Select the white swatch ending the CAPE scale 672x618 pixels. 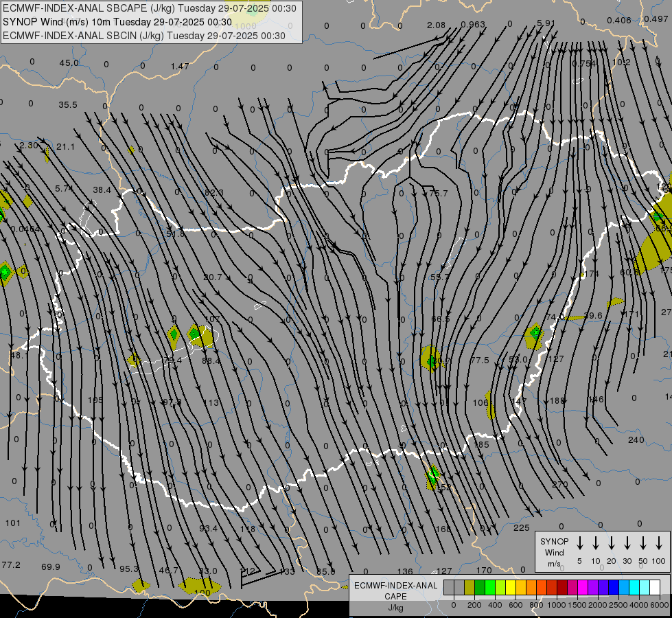pos(654,588)
